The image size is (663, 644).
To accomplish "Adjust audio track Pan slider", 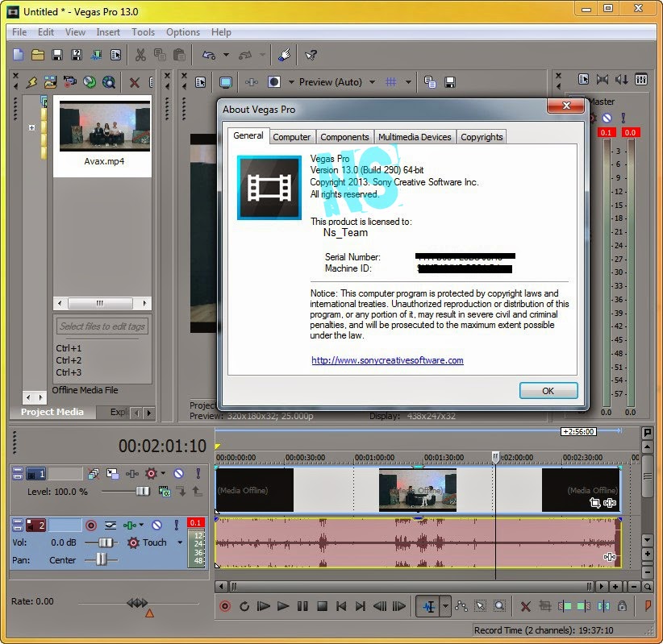I will tap(101, 560).
